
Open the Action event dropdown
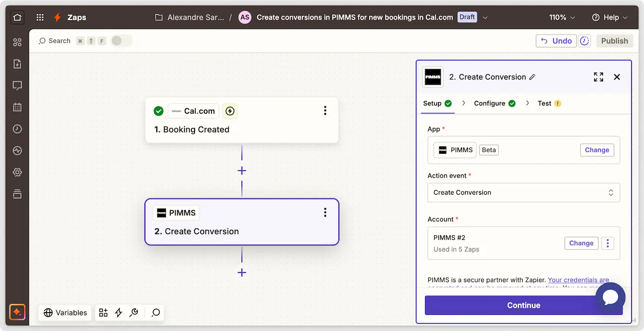point(523,192)
